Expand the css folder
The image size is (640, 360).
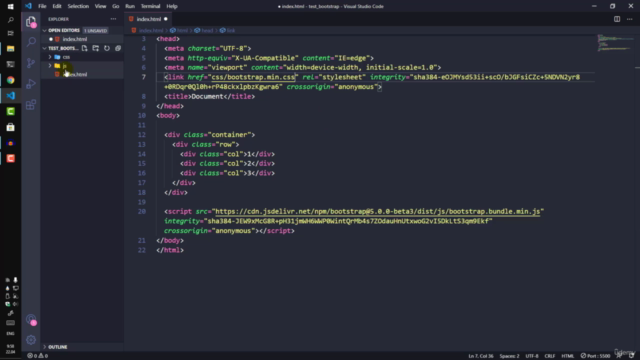click(x=50, y=57)
